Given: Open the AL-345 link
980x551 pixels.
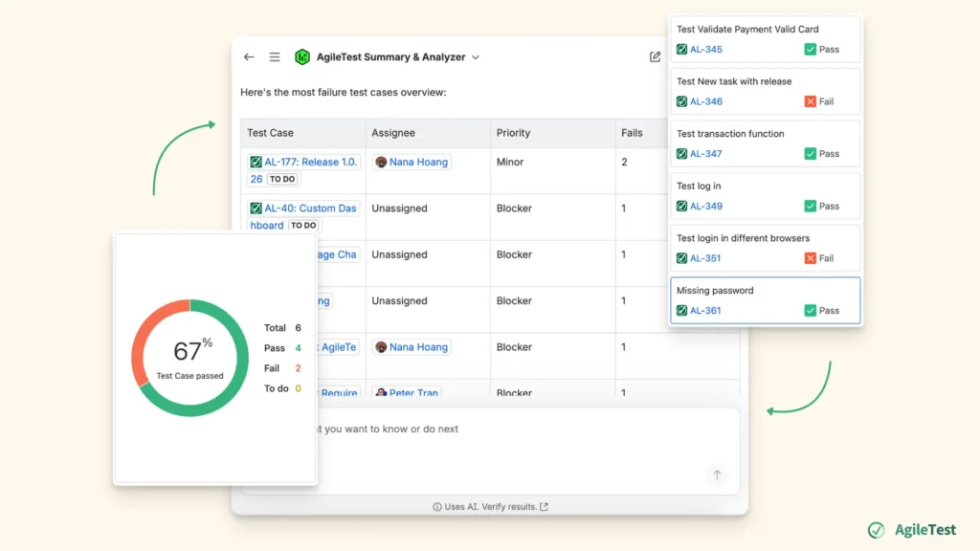Looking at the screenshot, I should tap(706, 50).
